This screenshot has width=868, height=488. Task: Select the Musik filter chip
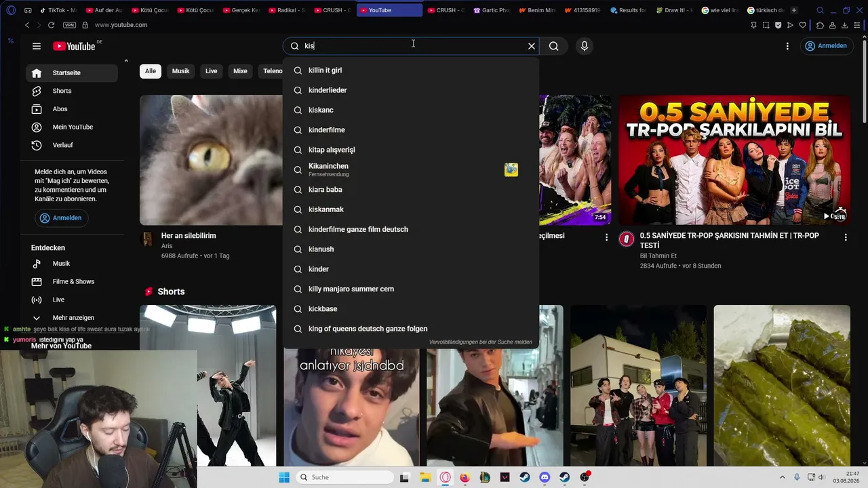pyautogui.click(x=180, y=71)
